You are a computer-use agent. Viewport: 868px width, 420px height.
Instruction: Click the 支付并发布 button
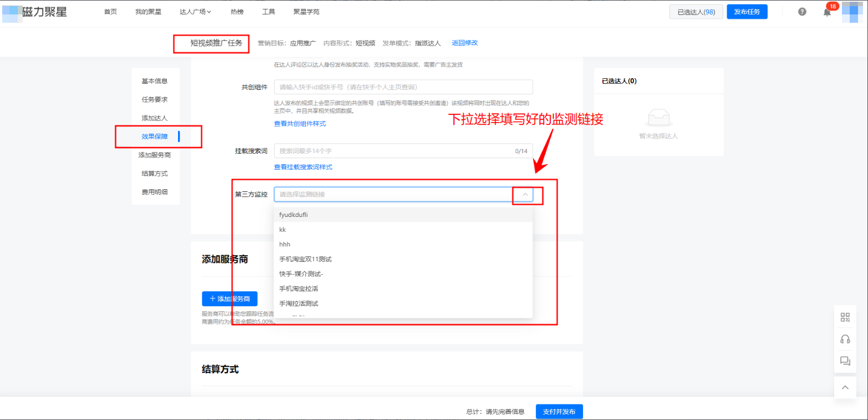point(559,412)
